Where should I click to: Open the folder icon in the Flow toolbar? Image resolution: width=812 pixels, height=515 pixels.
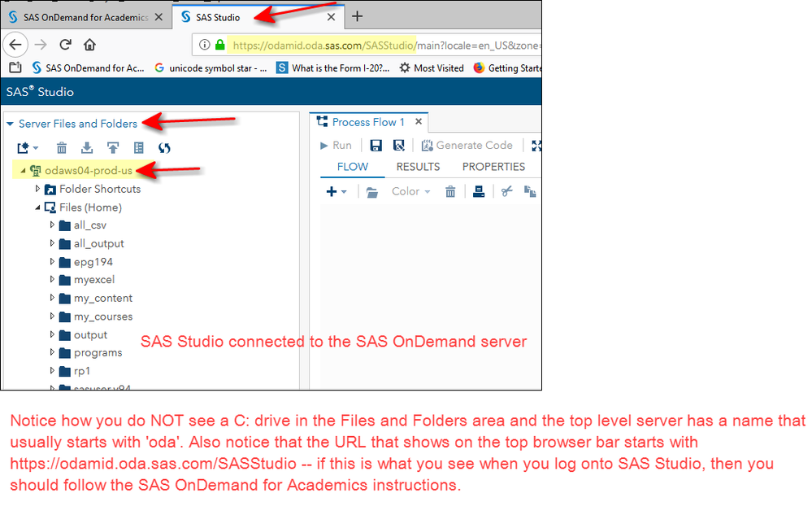coord(371,192)
